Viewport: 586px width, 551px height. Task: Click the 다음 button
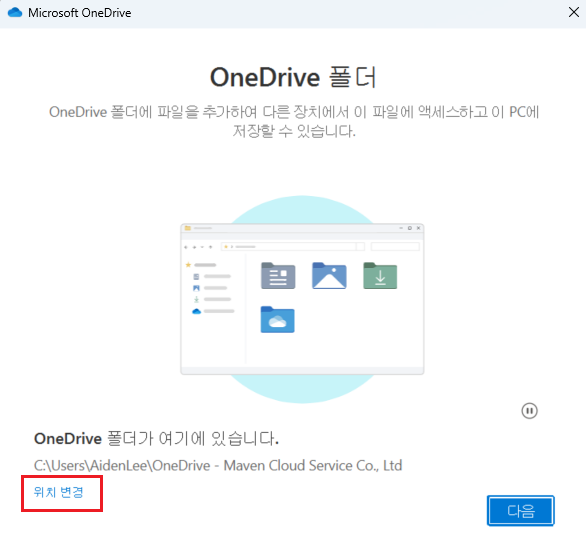click(521, 511)
